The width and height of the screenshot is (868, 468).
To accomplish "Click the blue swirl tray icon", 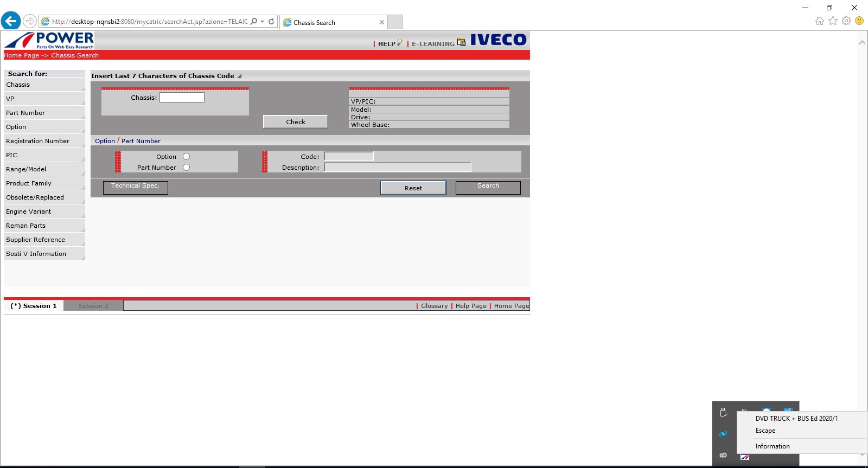I will click(x=723, y=434).
